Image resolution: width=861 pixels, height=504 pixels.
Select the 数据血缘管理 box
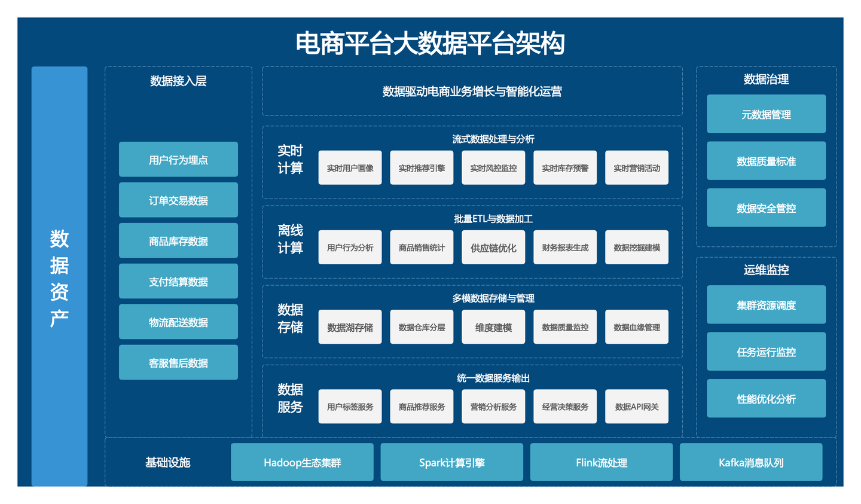(x=637, y=327)
